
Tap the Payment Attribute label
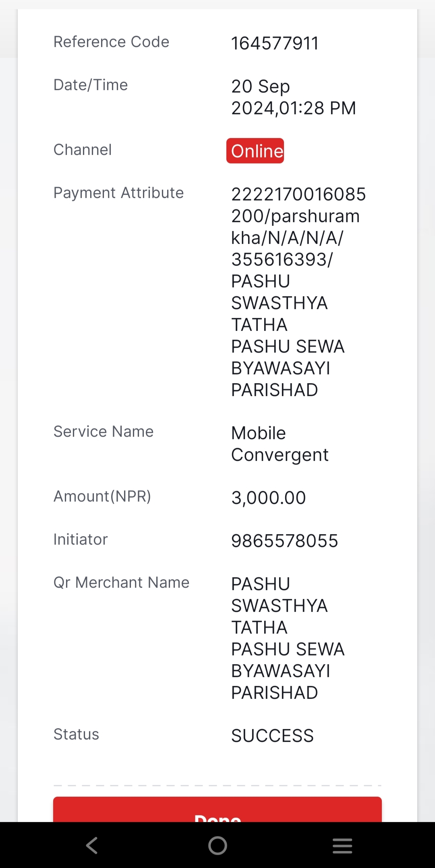point(119,193)
